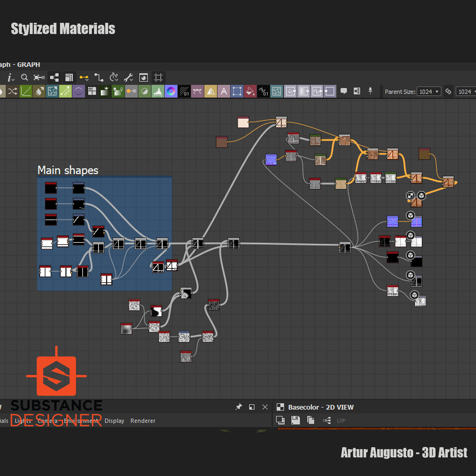Click the magnifier search icon above the graph
Viewport: 476px width, 476px height.
[24, 77]
